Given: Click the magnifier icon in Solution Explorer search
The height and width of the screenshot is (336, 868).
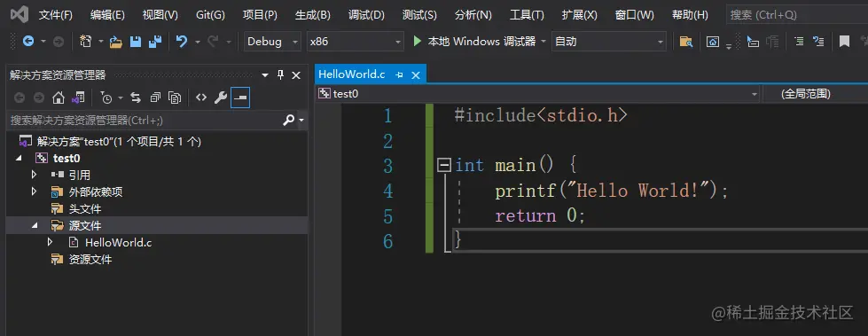Looking at the screenshot, I should (288, 120).
